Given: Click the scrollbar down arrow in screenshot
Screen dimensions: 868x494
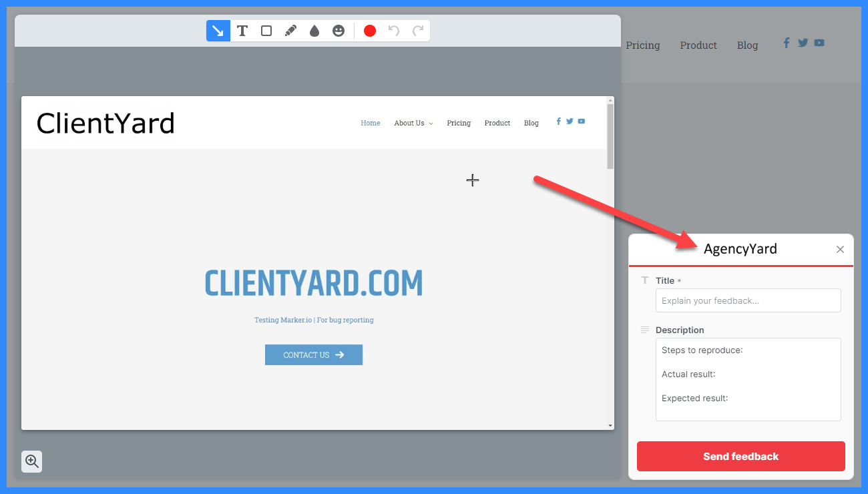Looking at the screenshot, I should tap(610, 425).
